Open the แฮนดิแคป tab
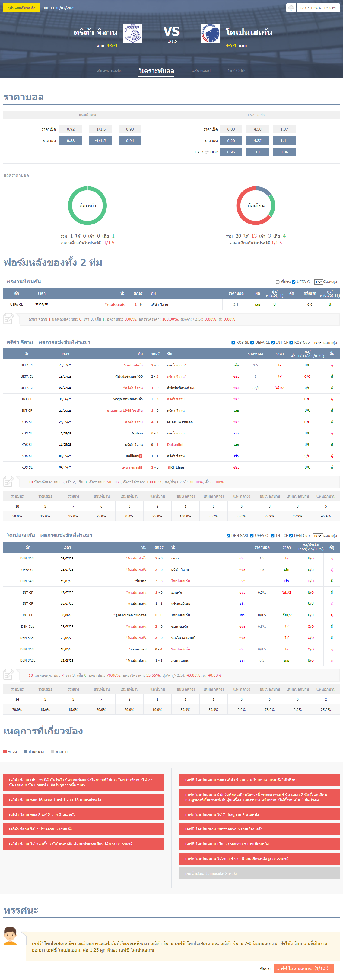Screen dimensions: 343x980 (201, 71)
